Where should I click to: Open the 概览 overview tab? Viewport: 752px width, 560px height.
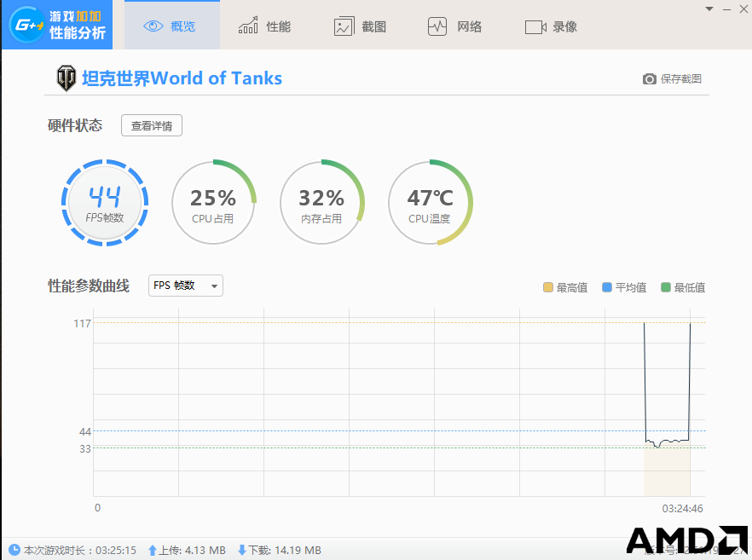171,25
